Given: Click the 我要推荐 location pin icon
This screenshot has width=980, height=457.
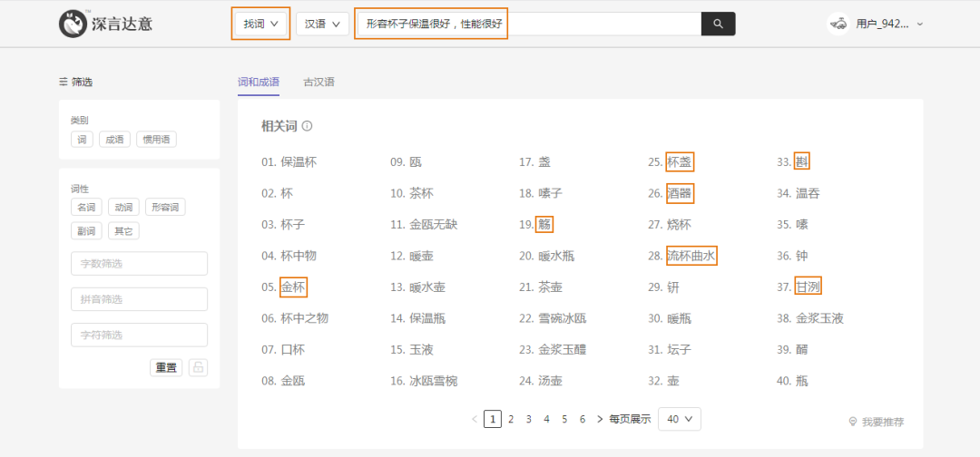Looking at the screenshot, I should pos(852,422).
